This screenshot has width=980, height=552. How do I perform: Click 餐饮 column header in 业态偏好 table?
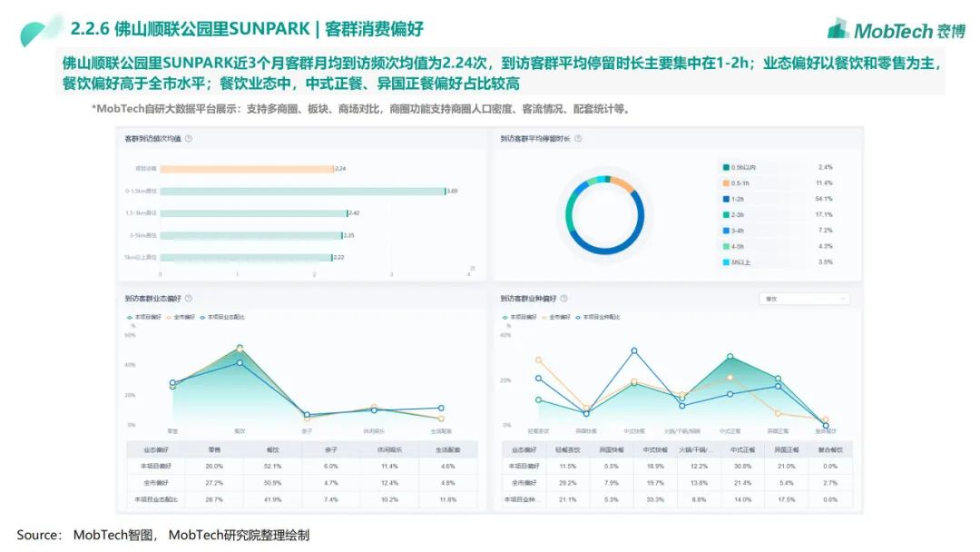pos(272,450)
